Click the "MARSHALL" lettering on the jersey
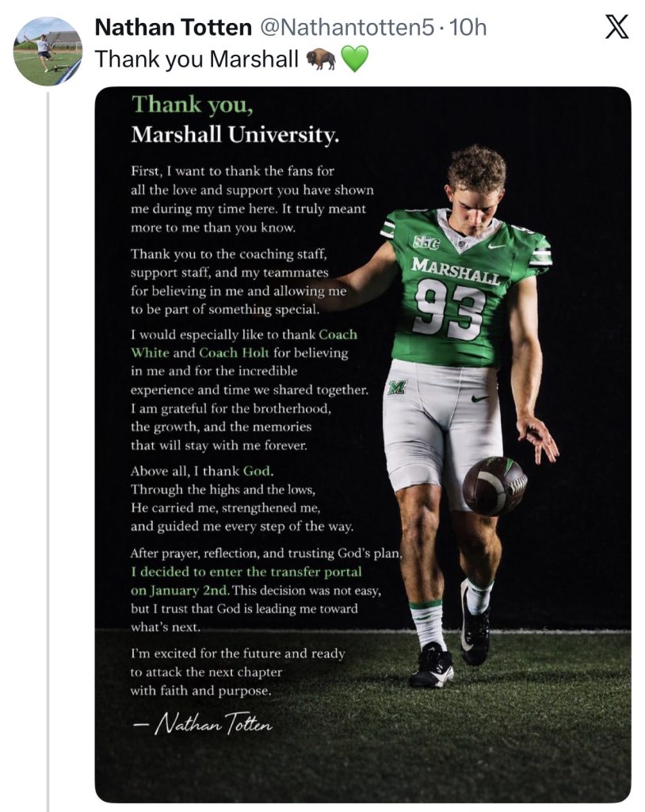The image size is (645, 812). tap(456, 270)
